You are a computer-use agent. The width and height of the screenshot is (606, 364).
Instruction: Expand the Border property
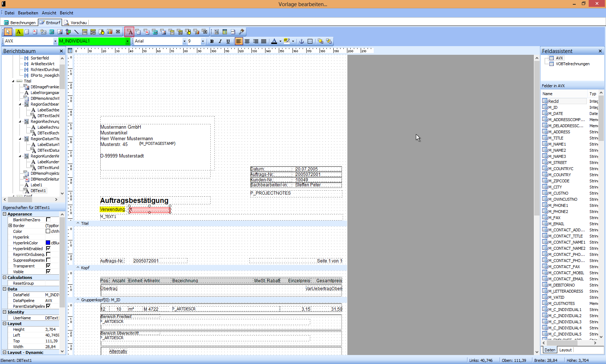tap(10, 226)
